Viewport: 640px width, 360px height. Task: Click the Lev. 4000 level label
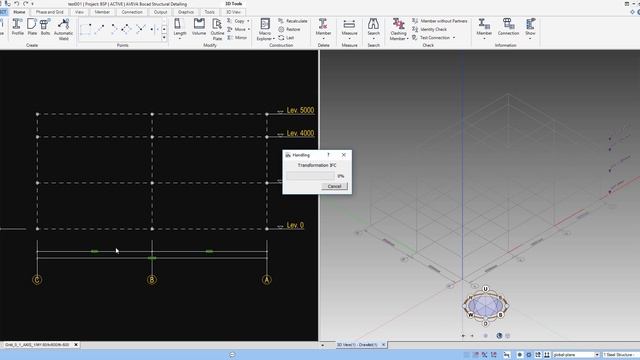click(300, 133)
